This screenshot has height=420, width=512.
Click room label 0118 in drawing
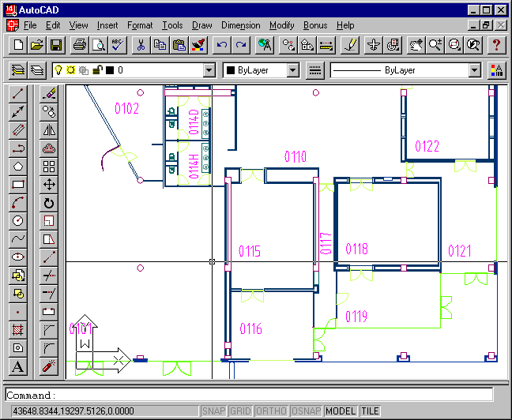pyautogui.click(x=356, y=249)
